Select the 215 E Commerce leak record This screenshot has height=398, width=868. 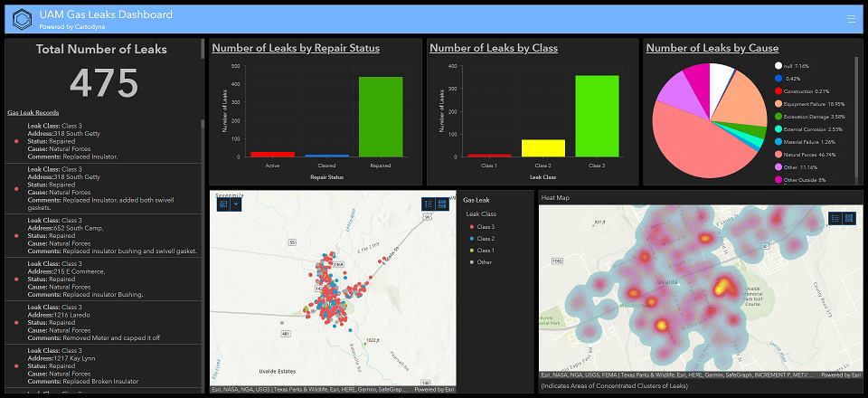(103, 280)
